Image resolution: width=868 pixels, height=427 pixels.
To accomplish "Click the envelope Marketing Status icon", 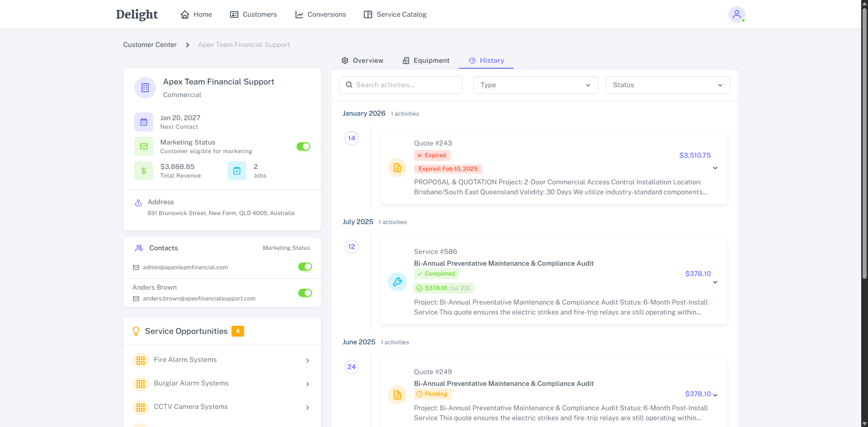I will tap(144, 146).
